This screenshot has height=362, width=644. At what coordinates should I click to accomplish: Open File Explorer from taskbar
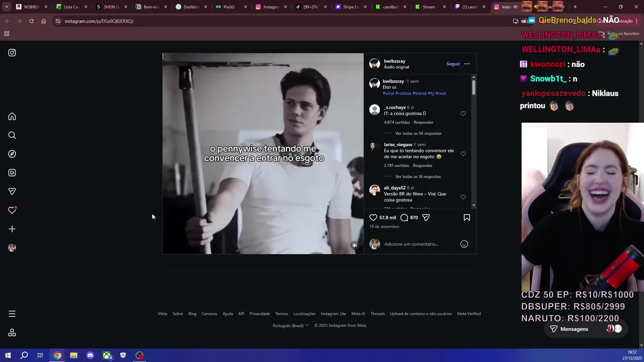pos(73,355)
